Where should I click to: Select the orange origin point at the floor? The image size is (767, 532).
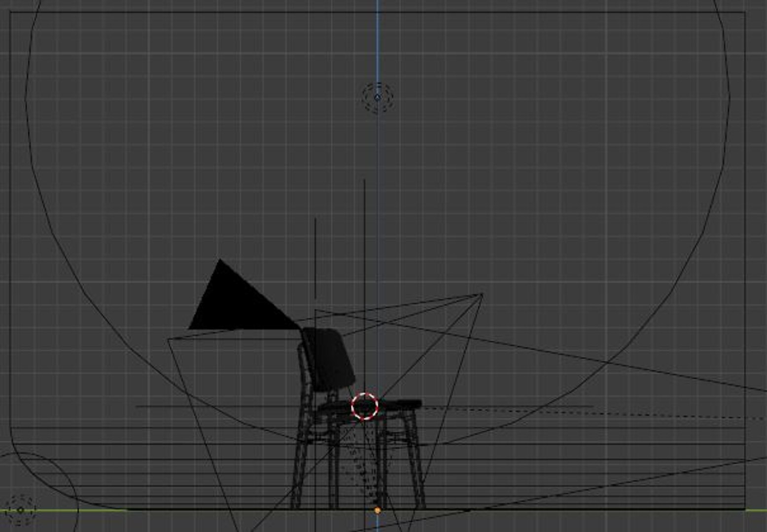[378, 511]
